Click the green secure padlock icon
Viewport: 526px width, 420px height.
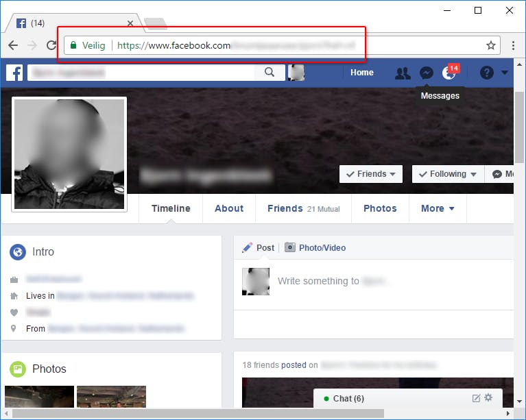click(x=73, y=45)
